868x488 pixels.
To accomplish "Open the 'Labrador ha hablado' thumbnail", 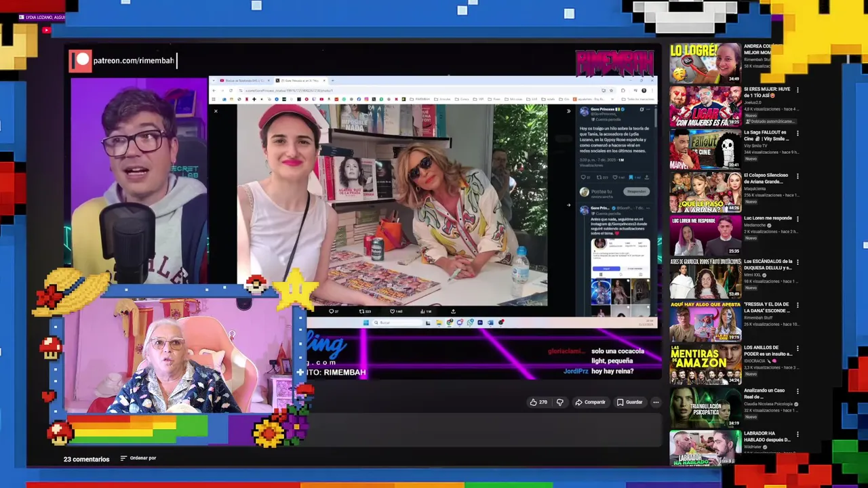I will click(x=705, y=448).
